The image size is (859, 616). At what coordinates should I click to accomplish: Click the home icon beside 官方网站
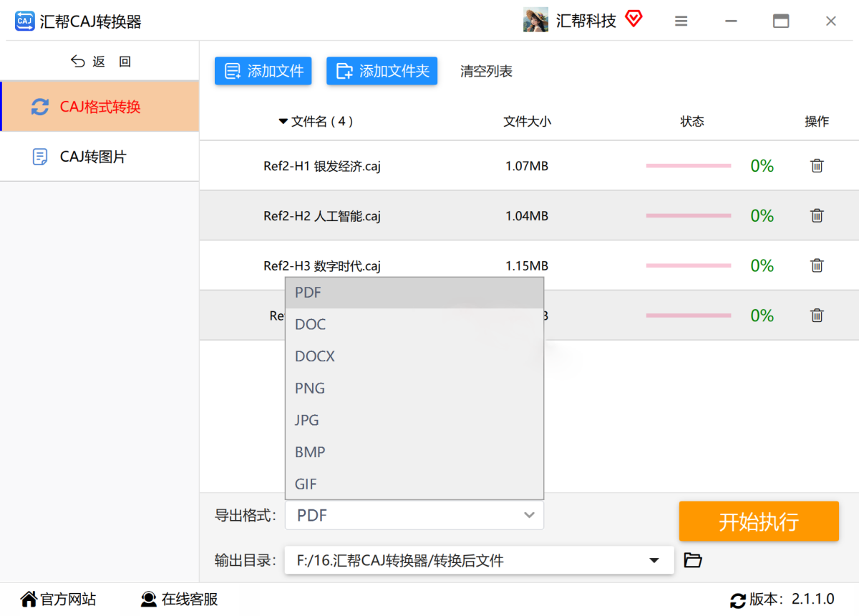coord(28,599)
